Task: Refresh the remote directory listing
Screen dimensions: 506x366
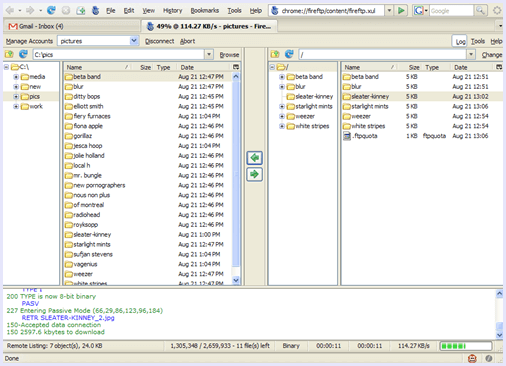Action: pos(289,54)
